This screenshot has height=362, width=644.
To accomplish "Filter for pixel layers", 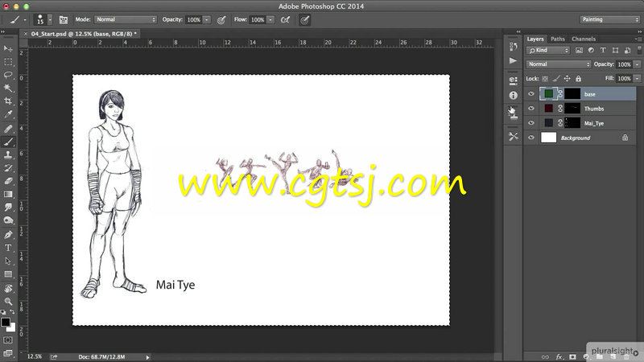I will (x=579, y=50).
